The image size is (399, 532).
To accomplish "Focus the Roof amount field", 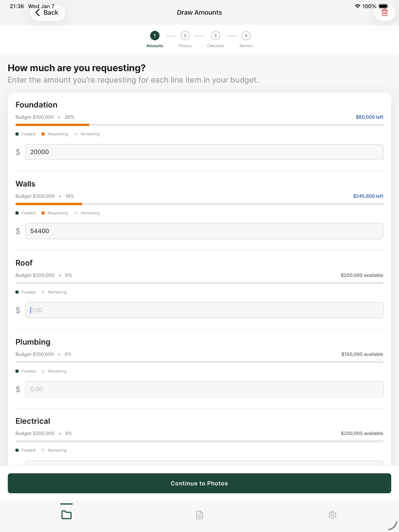I will coord(204,310).
